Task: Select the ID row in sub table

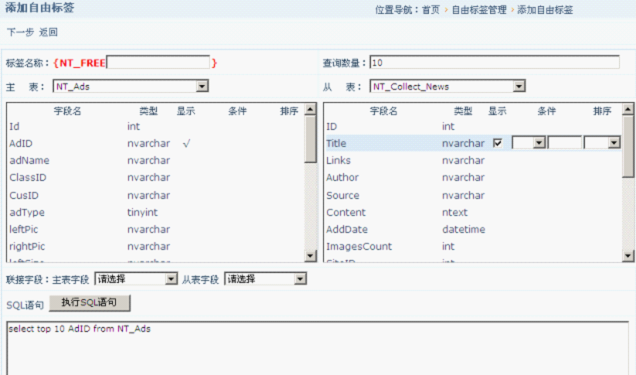Action: 473,126
